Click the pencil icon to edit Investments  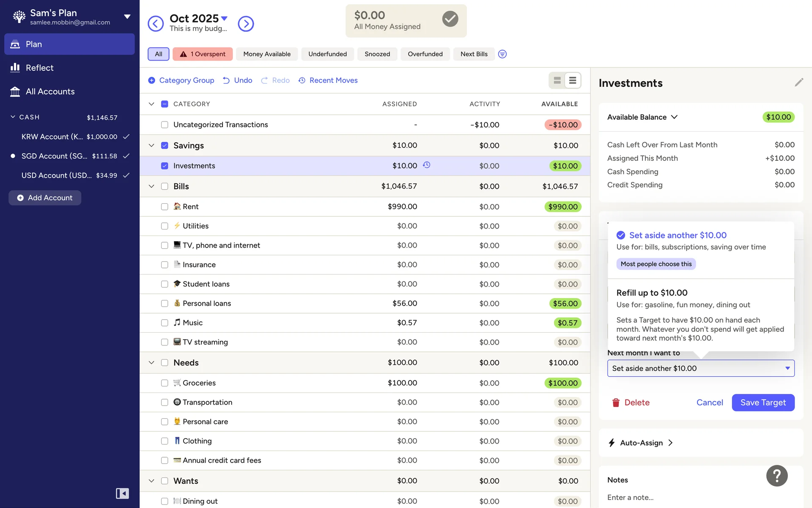[x=798, y=83]
